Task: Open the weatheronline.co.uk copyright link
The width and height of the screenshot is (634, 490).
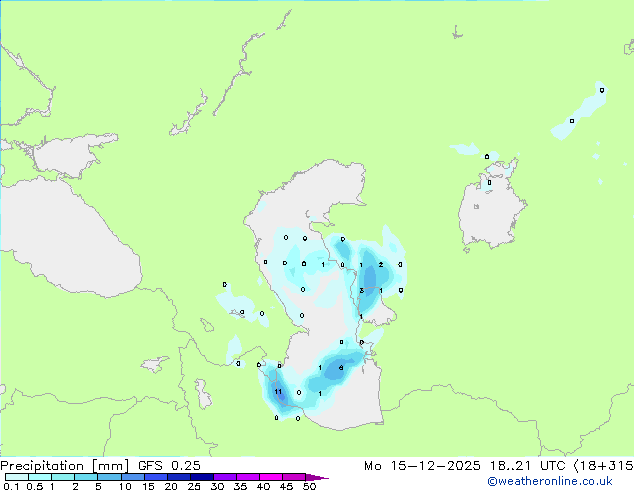Action: (550, 481)
